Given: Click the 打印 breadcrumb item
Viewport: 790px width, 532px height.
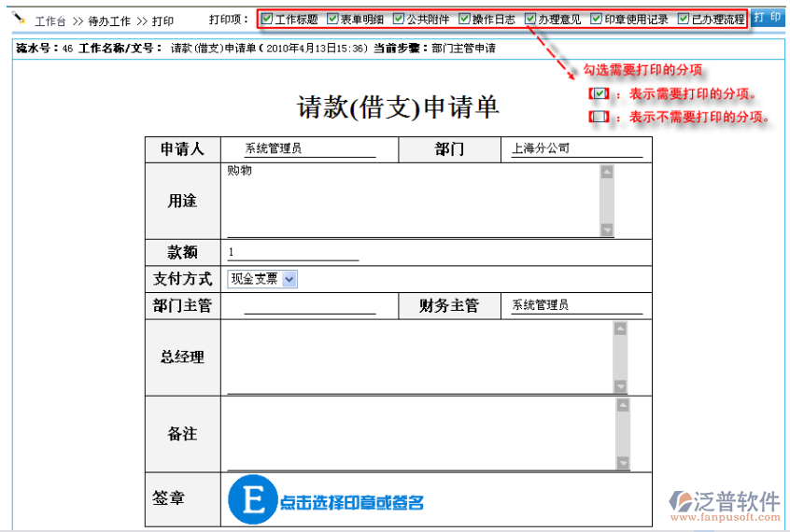Looking at the screenshot, I should pyautogui.click(x=162, y=21).
